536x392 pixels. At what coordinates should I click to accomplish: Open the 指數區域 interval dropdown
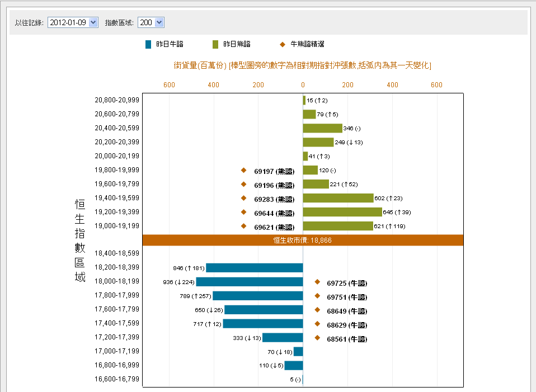click(151, 22)
